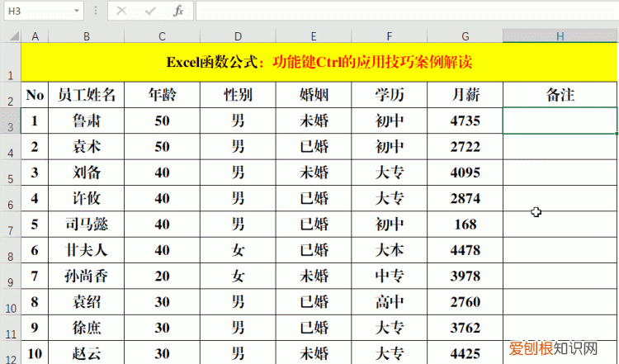Click salary cell 3978
This screenshot has height=364, width=619.
pos(465,276)
